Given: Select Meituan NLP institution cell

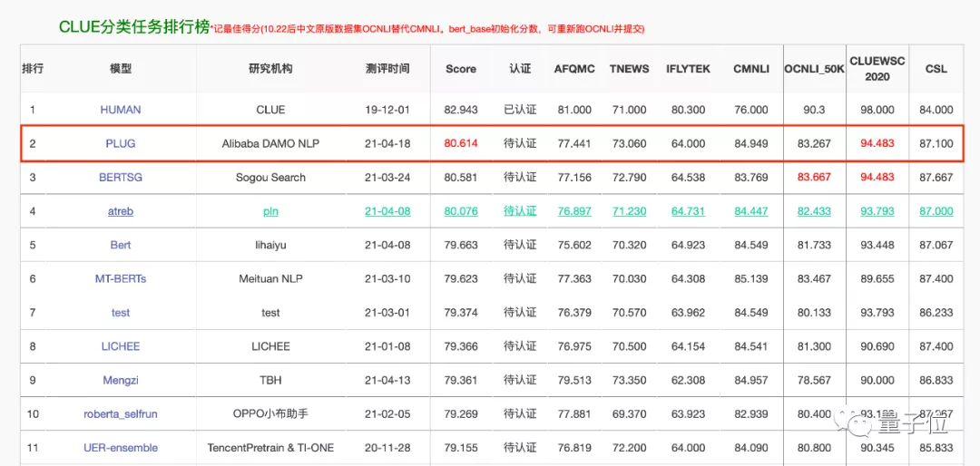Looking at the screenshot, I should click(x=270, y=278).
